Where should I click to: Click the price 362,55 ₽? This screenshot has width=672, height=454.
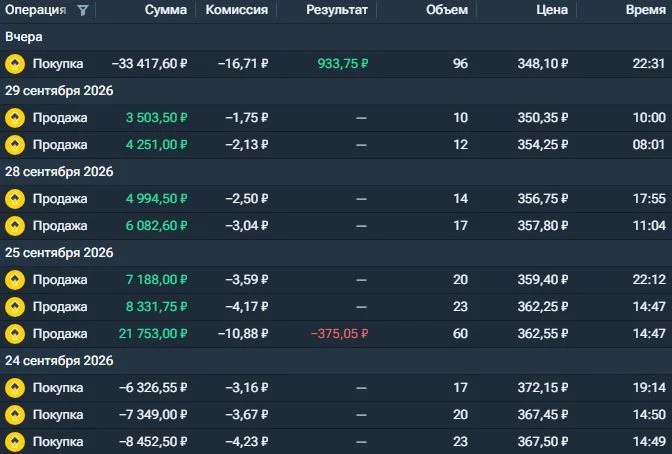click(543, 334)
